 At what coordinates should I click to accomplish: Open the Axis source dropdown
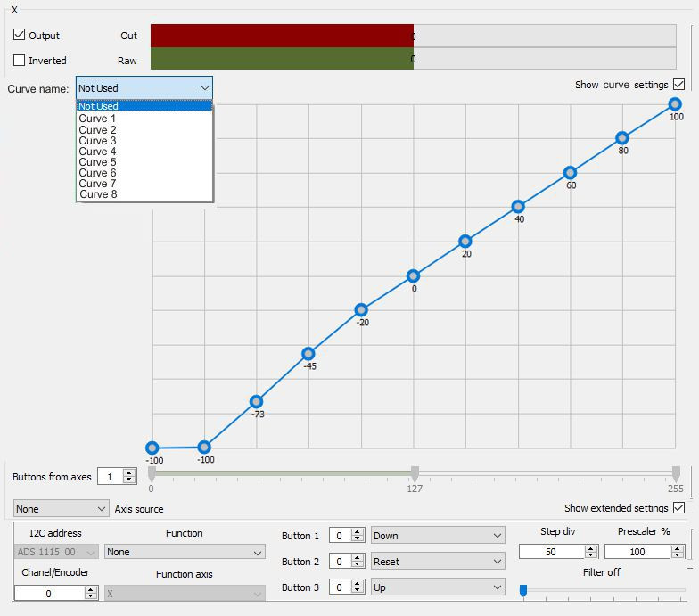[x=61, y=508]
